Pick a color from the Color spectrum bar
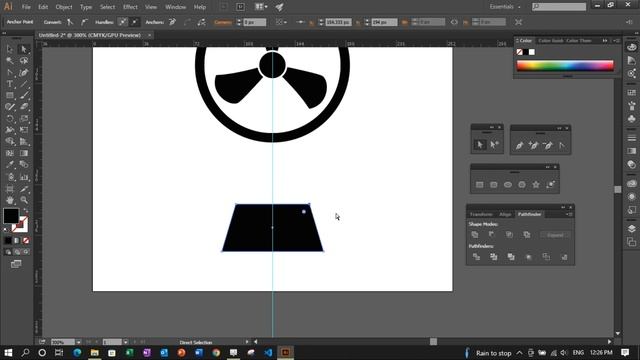Viewport: 640px width, 360px height. click(565, 66)
